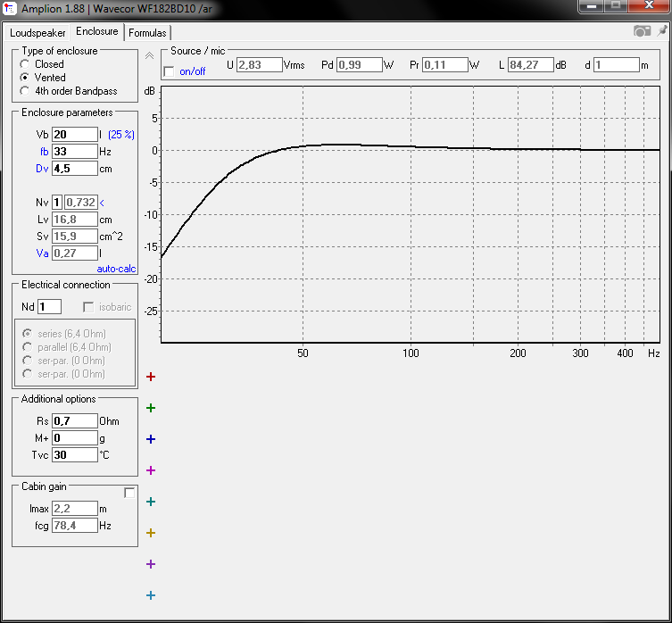The image size is (672, 623).
Task: Click the Pr power field
Action: (444, 65)
